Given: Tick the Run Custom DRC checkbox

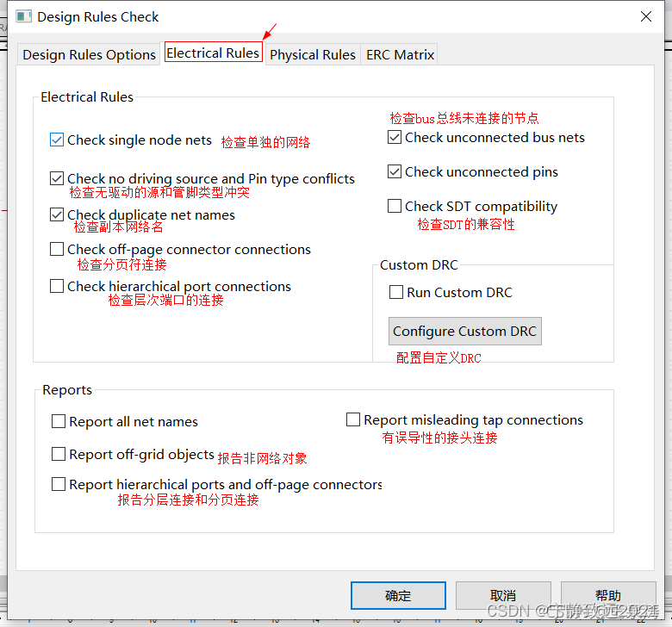Looking at the screenshot, I should (396, 293).
